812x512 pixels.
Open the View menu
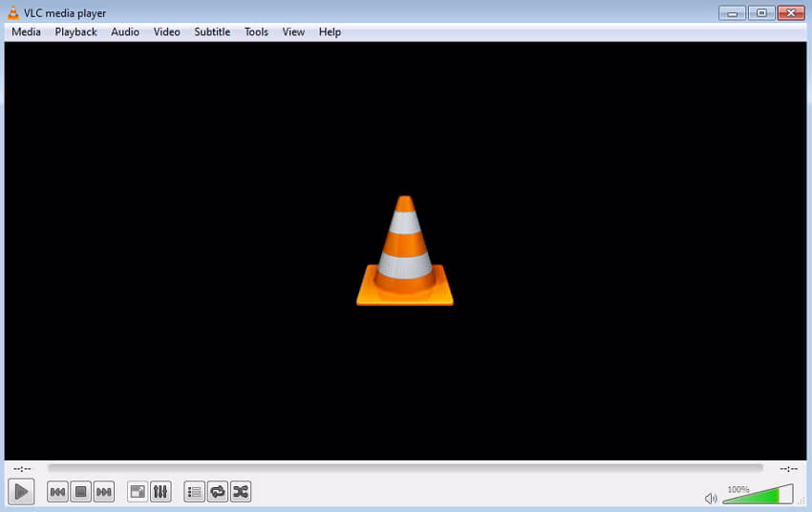point(293,32)
